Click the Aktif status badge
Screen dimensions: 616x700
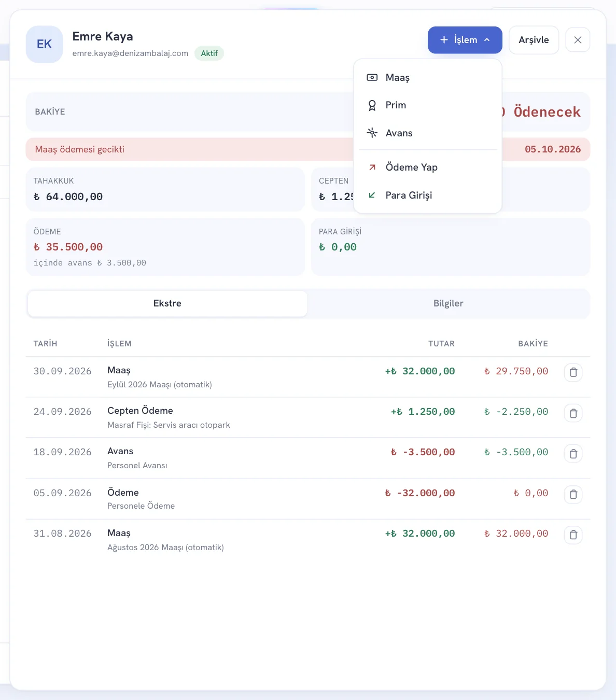[209, 53]
